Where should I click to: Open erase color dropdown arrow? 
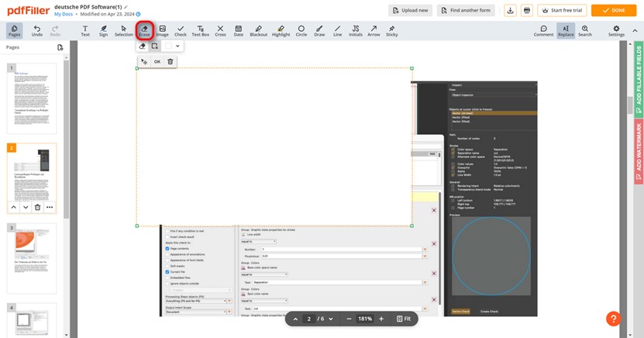click(x=178, y=47)
